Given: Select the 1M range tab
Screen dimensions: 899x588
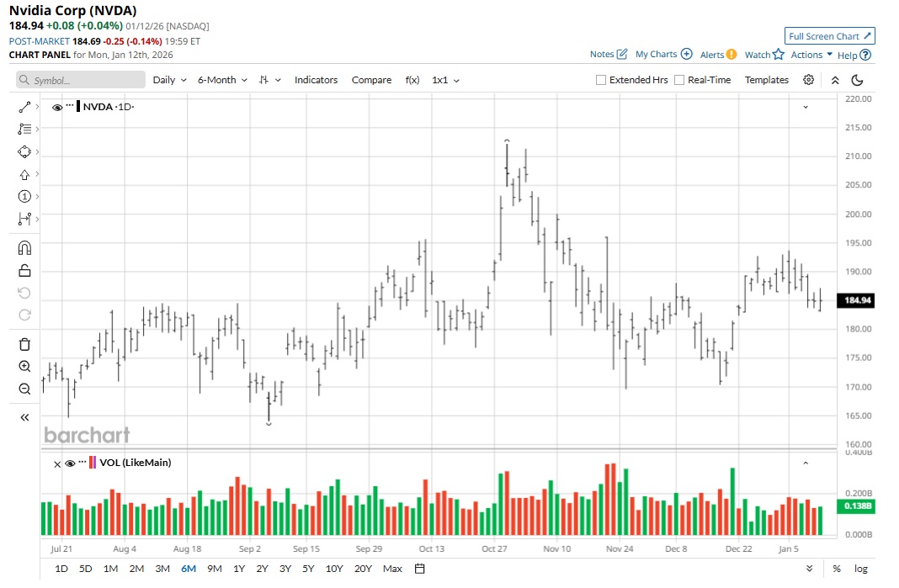Looking at the screenshot, I should point(110,569).
